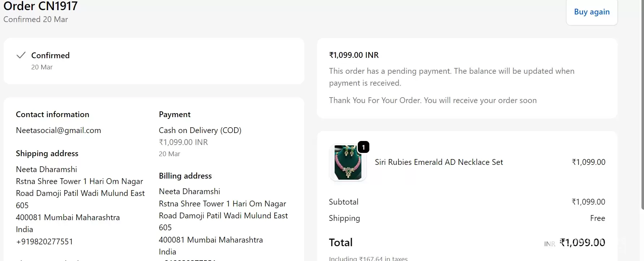This screenshot has height=261, width=644.
Task: Select the Siri Rubies Emerald AD Necklace Set name
Action: (439, 162)
